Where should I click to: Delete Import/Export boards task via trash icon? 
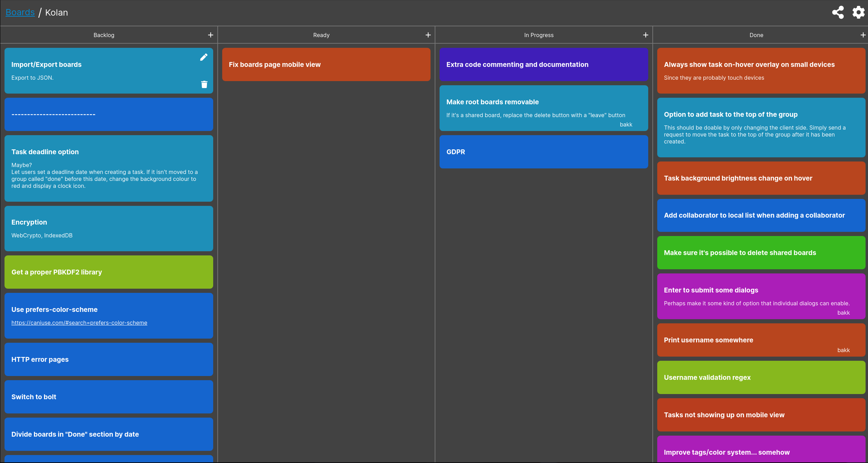[204, 84]
